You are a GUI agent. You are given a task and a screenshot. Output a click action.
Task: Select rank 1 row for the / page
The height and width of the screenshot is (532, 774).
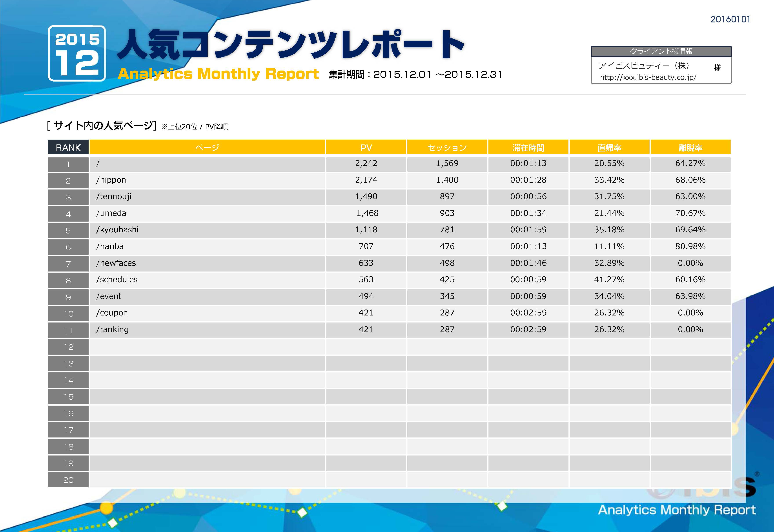pos(207,164)
